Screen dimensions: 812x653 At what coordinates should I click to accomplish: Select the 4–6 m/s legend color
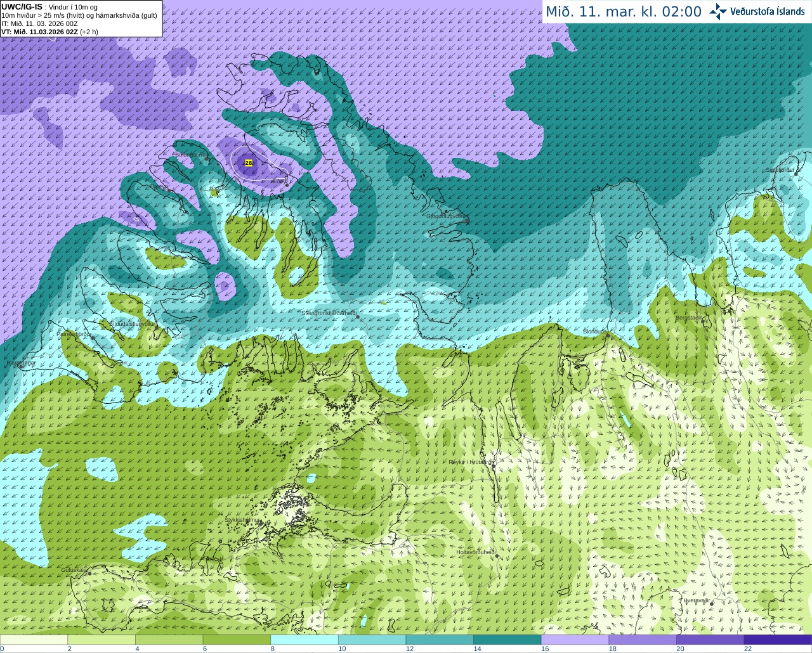169,640
